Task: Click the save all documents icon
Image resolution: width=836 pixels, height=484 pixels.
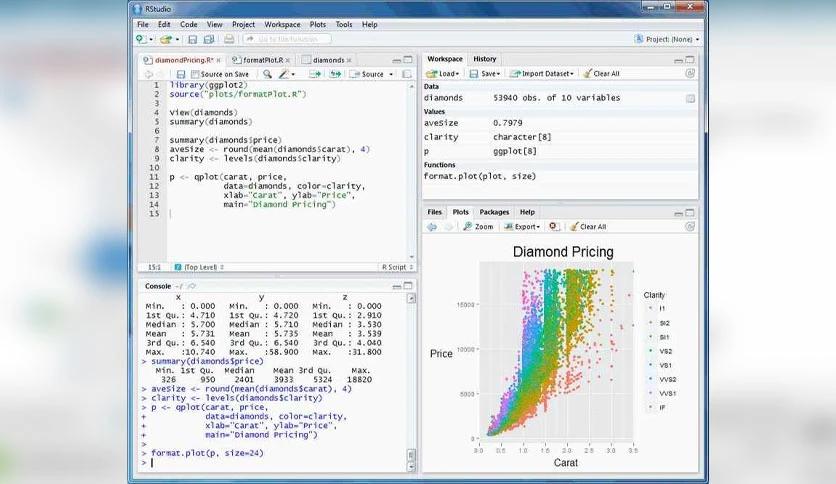Action: coord(209,39)
